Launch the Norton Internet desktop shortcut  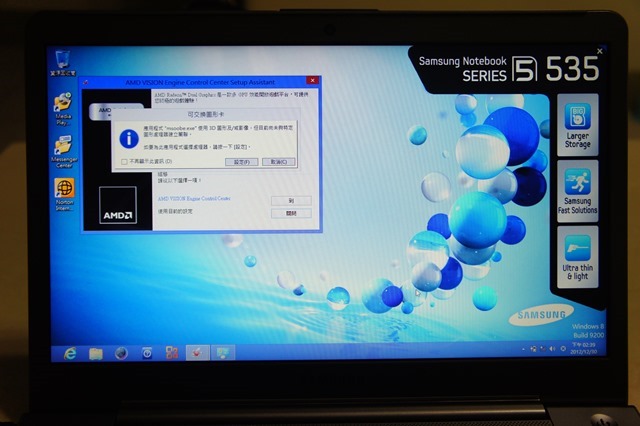pyautogui.click(x=64, y=194)
